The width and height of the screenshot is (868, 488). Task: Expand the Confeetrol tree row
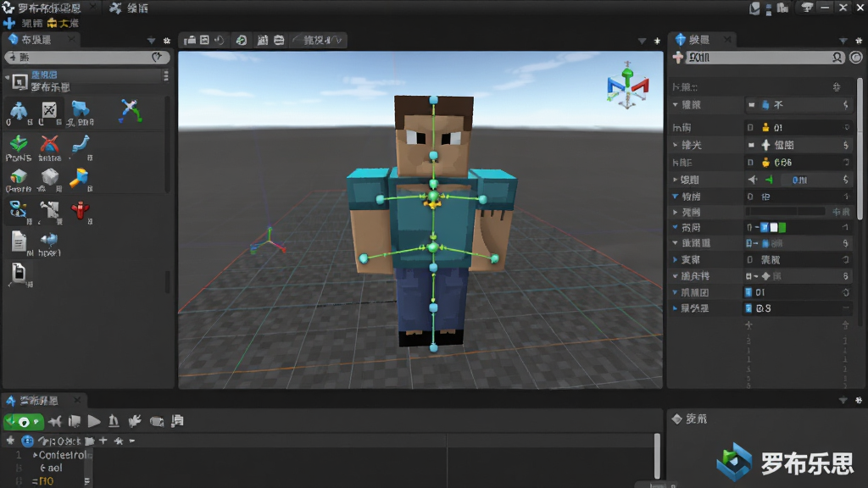pyautogui.click(x=35, y=455)
